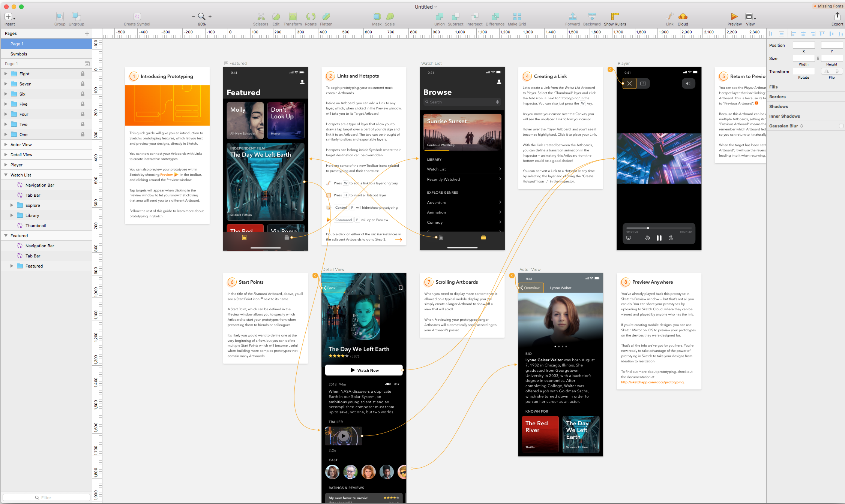Click the Scissors tool icon
The image size is (845, 504).
pos(261,16)
